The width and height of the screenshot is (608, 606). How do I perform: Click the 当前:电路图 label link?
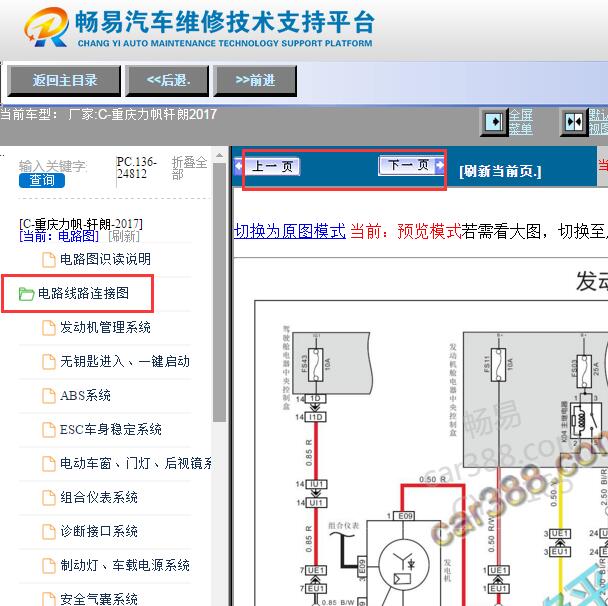59,236
